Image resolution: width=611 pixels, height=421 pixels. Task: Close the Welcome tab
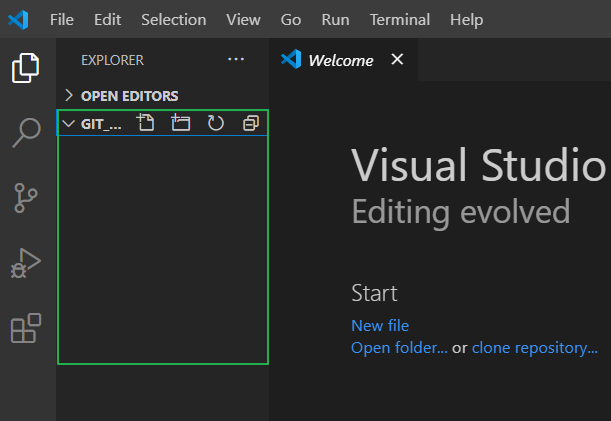tap(397, 60)
